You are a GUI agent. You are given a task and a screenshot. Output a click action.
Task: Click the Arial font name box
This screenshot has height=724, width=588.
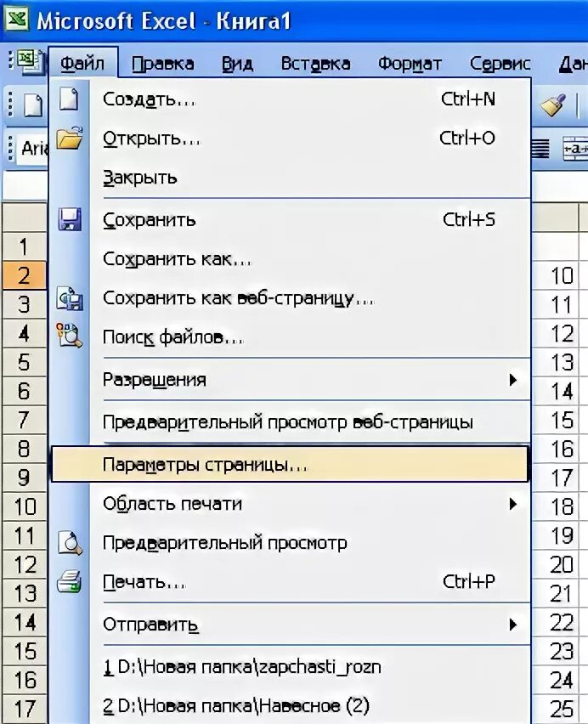[x=33, y=149]
